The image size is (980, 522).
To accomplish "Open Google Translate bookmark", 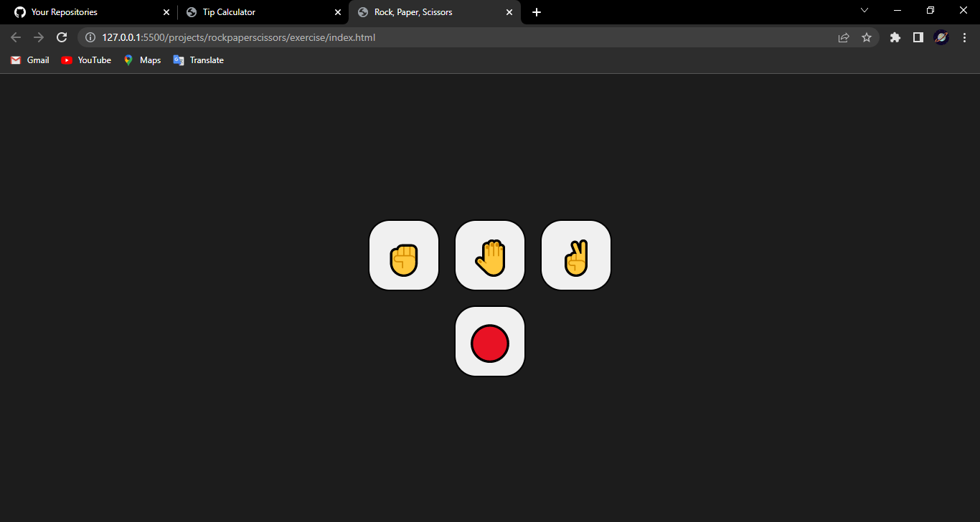I will [x=198, y=60].
